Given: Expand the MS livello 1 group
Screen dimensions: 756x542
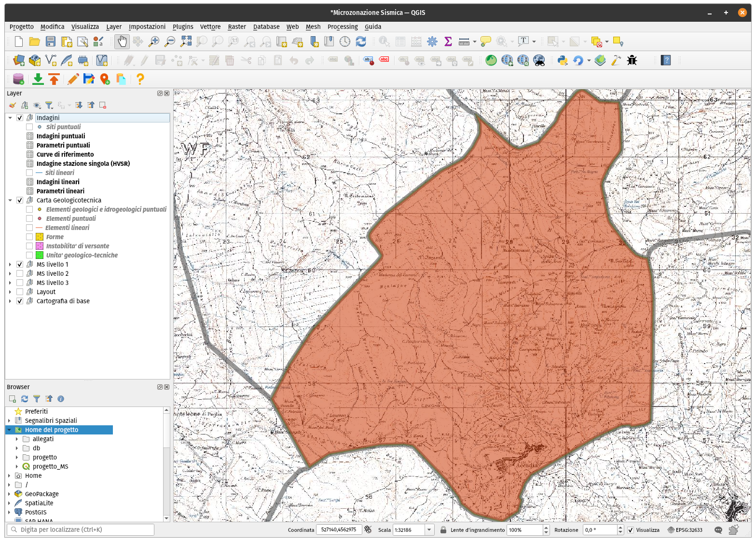Looking at the screenshot, I should tap(10, 264).
